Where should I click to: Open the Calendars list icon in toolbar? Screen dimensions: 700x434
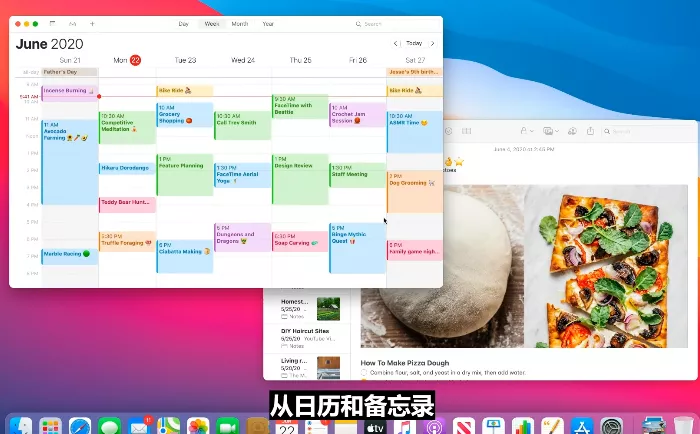click(53, 23)
